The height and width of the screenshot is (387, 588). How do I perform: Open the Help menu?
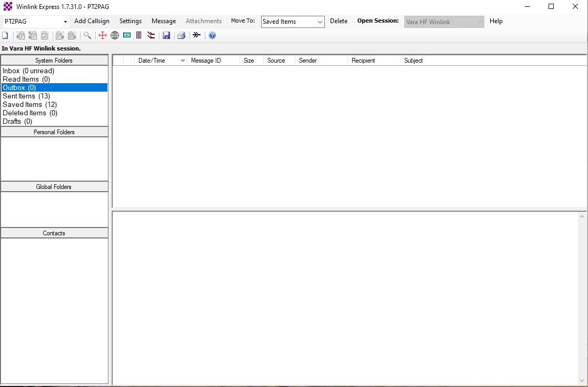click(x=496, y=21)
